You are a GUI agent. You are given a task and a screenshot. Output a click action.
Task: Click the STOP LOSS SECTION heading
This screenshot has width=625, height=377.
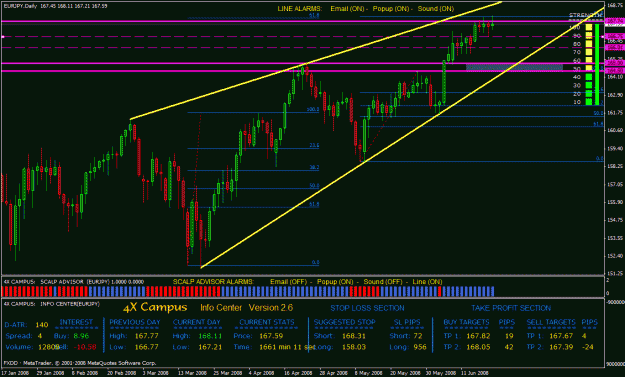pyautogui.click(x=367, y=308)
